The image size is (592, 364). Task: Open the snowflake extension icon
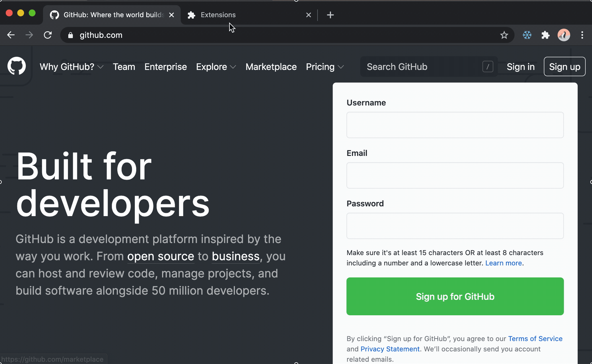(527, 35)
